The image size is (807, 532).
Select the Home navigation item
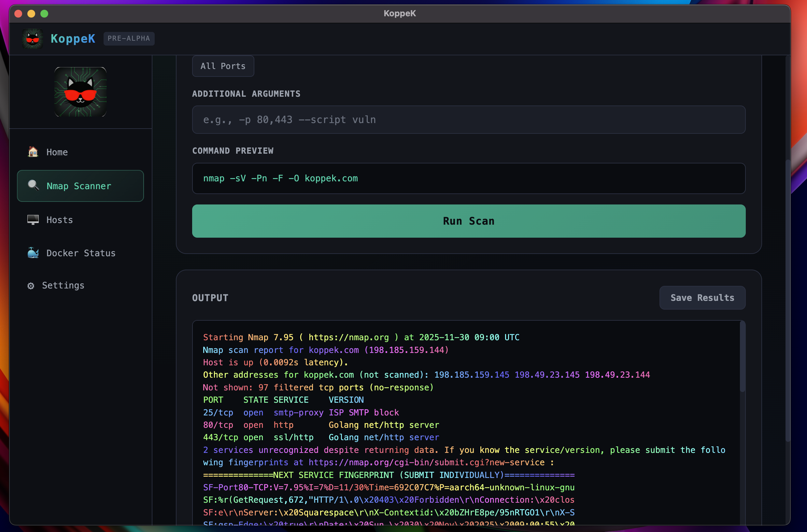tap(57, 152)
